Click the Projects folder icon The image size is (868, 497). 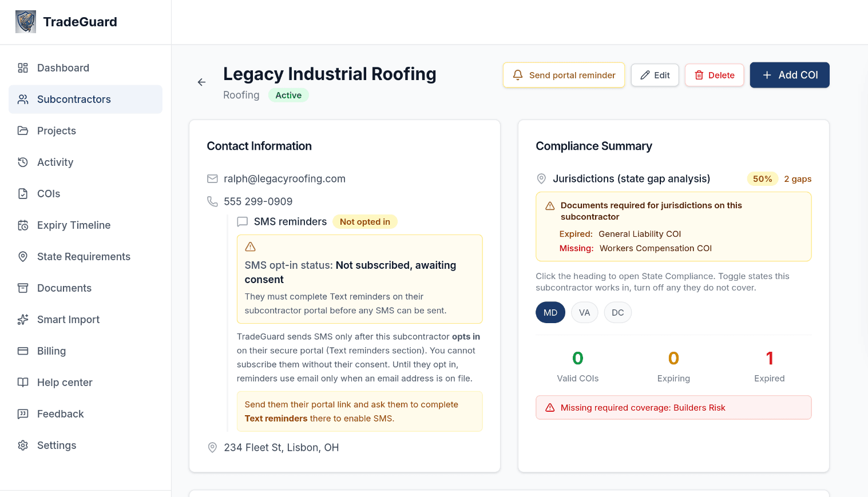click(23, 131)
